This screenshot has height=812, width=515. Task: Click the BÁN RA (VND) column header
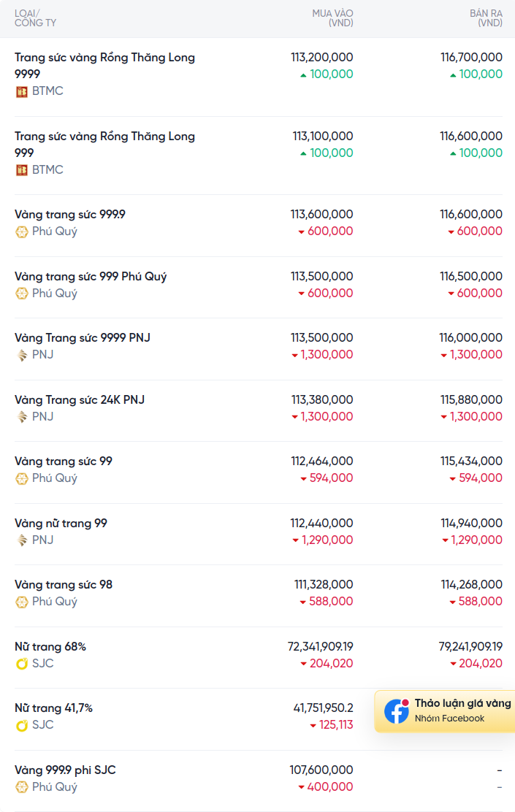coord(486,18)
